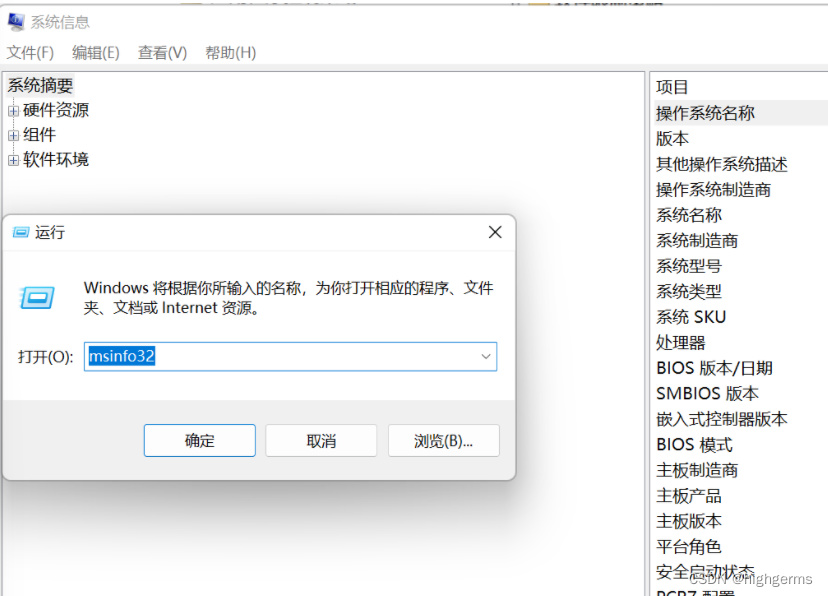Select 系统摘要 in the tree
Image resolution: width=828 pixels, height=596 pixels.
click(x=40, y=86)
